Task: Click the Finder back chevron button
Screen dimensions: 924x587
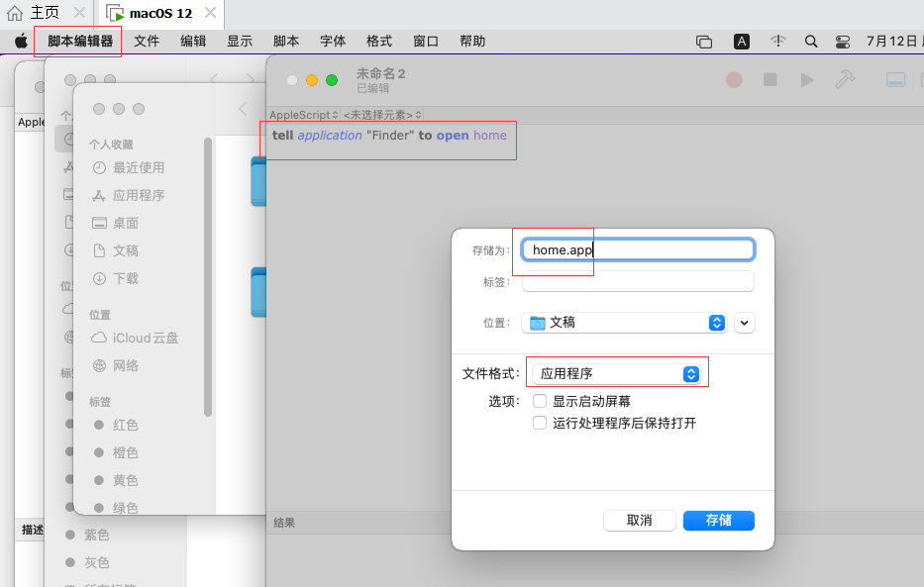Action: 243,108
